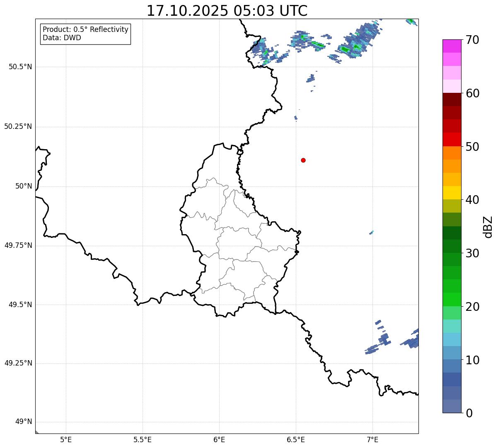
Task: Click the "49.75°N" latitude label
Action: coord(18,245)
